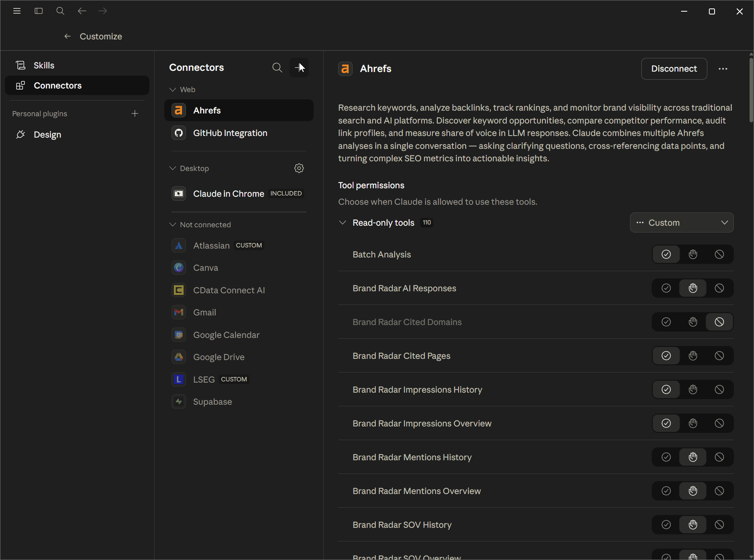
Task: Block Brand Radar Impressions Overview
Action: 719,423
